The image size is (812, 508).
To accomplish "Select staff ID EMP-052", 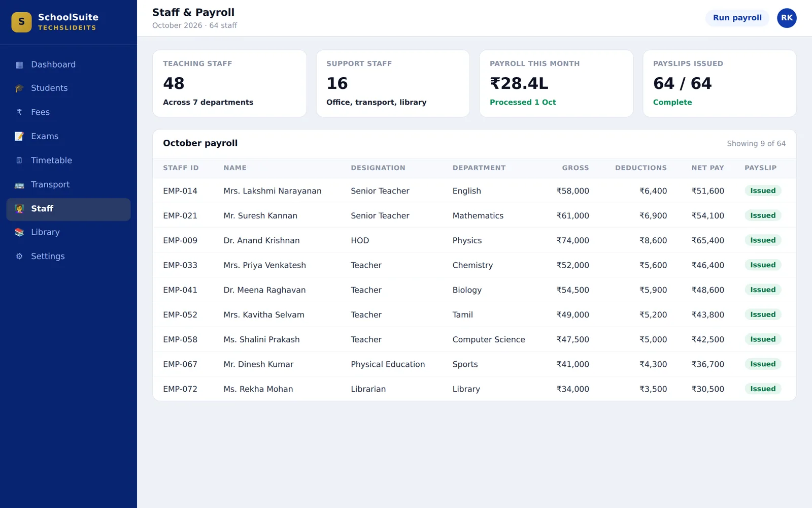I will coord(180,314).
